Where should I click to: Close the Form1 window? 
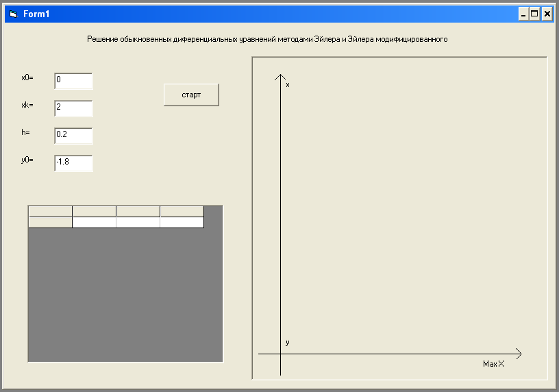click(x=547, y=14)
